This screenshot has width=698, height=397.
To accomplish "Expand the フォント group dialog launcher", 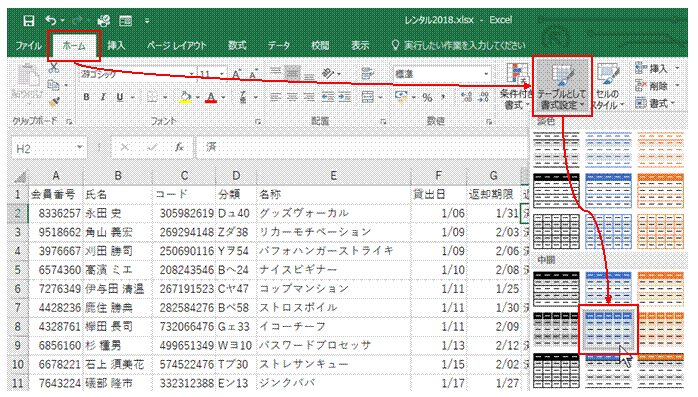I will (x=258, y=121).
